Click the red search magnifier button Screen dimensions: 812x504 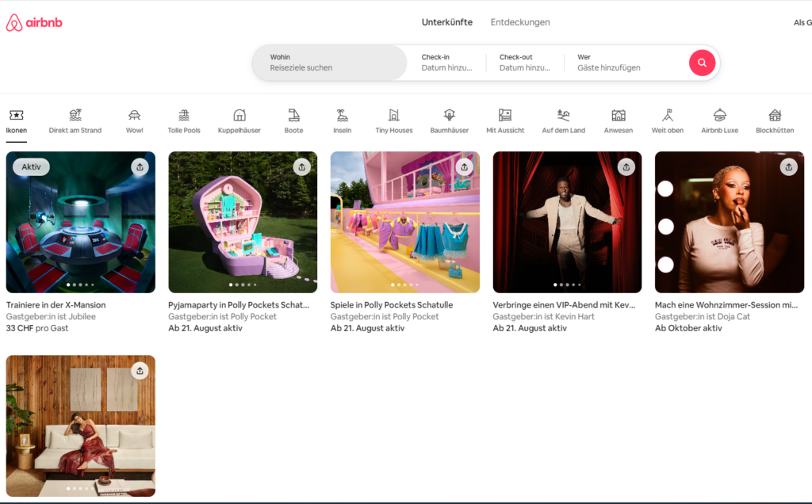tap(702, 63)
